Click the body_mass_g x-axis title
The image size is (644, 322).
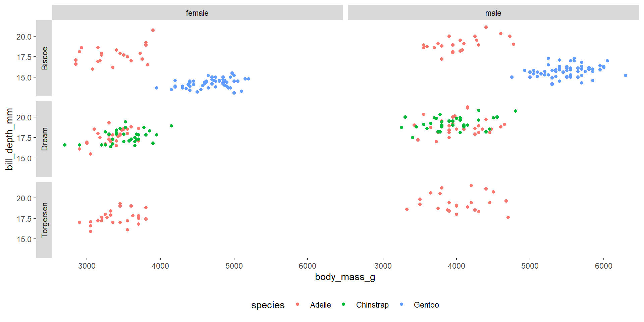[345, 277]
